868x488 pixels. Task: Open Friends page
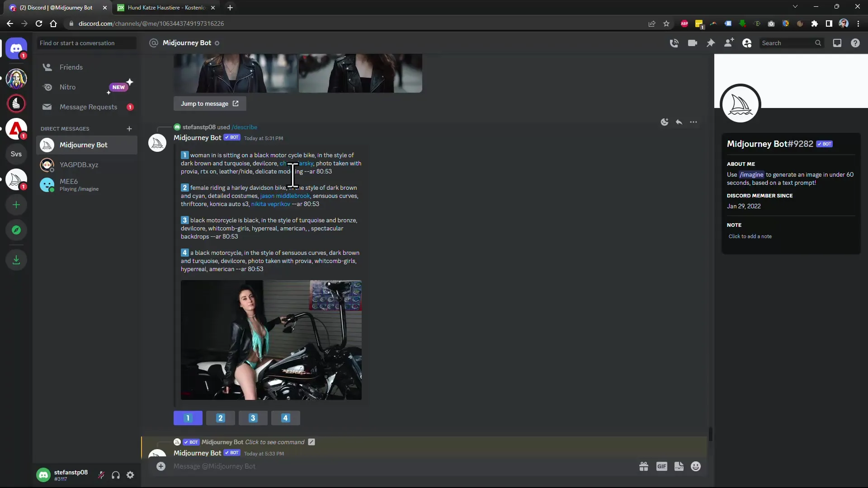coord(87,67)
